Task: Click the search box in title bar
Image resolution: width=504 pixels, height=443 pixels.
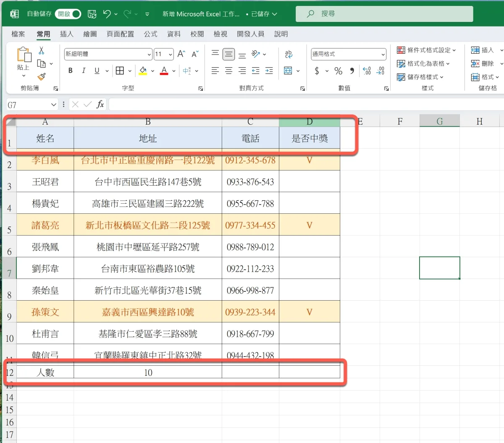Action: click(x=384, y=14)
